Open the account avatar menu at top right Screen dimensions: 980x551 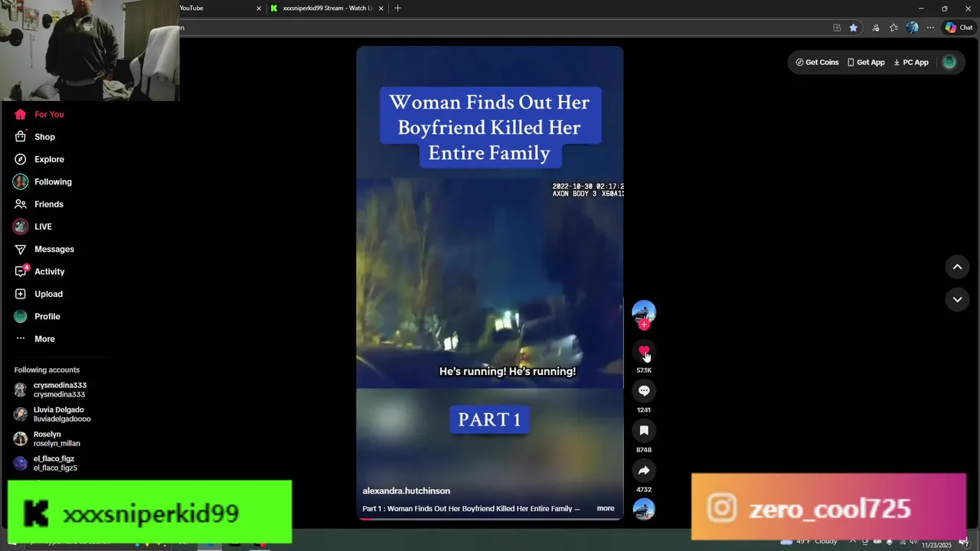pyautogui.click(x=949, y=63)
